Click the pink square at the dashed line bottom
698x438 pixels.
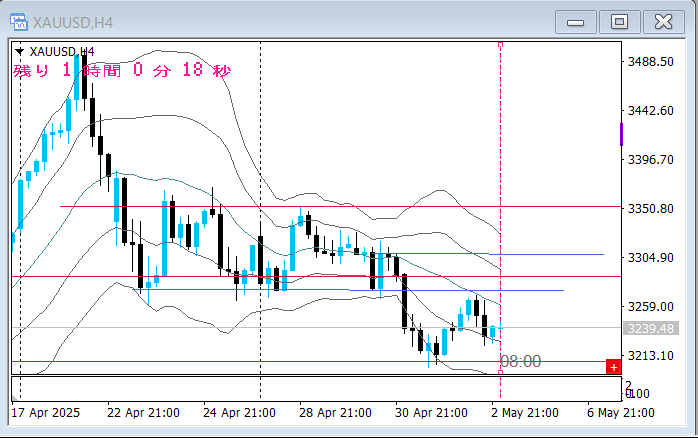pos(500,372)
